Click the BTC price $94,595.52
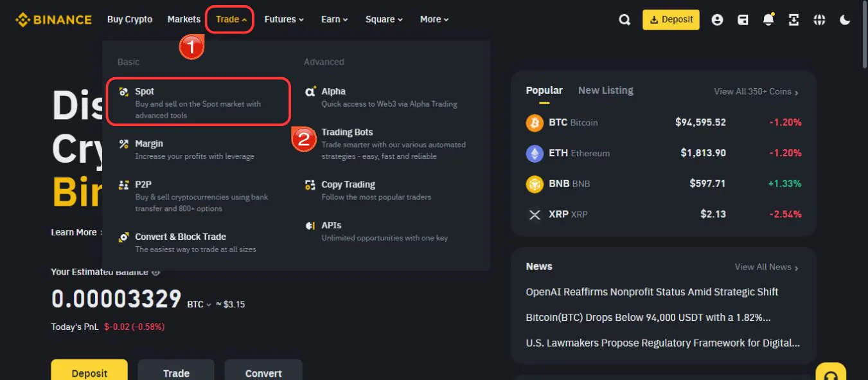This screenshot has width=868, height=380. (700, 122)
